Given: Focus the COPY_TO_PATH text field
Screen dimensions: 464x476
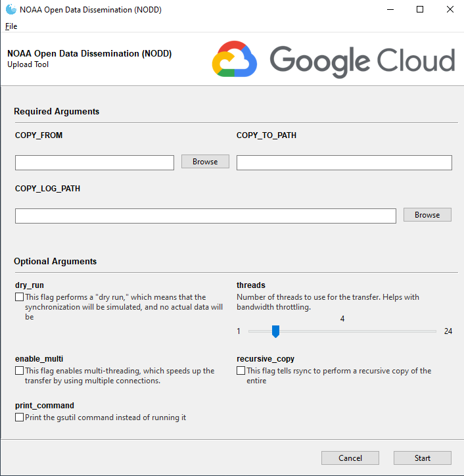Looking at the screenshot, I should (x=344, y=162).
